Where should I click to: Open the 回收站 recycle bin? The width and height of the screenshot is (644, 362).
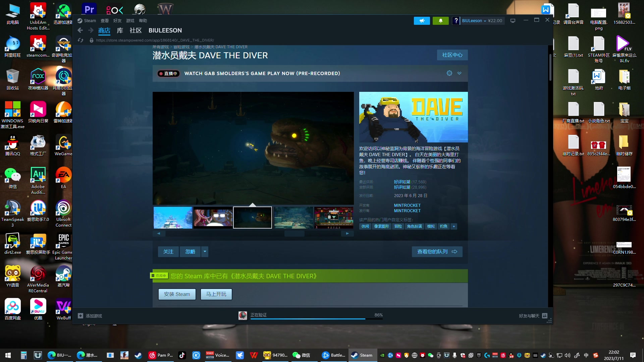13,79
